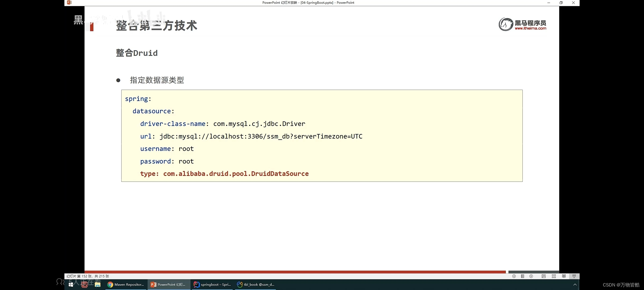Click the slide title 整合第三方技术
Screen dimensions: 644x290
pyautogui.click(x=157, y=26)
